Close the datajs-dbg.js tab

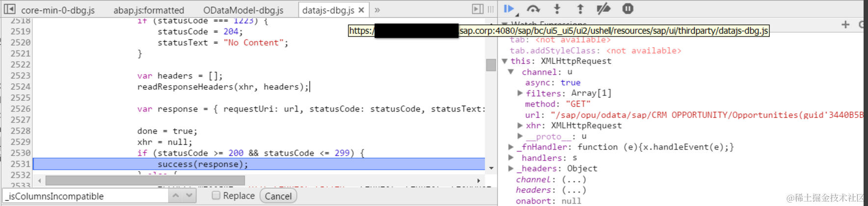point(361,10)
